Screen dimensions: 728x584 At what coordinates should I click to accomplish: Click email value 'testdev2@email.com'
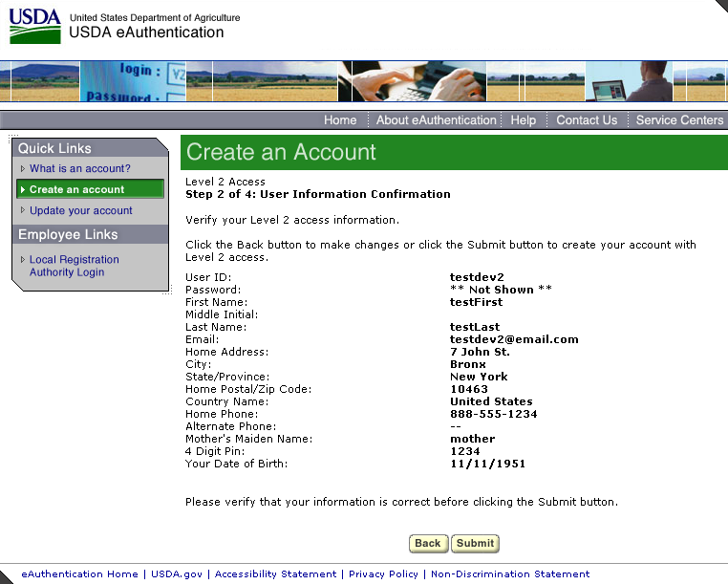click(x=514, y=339)
